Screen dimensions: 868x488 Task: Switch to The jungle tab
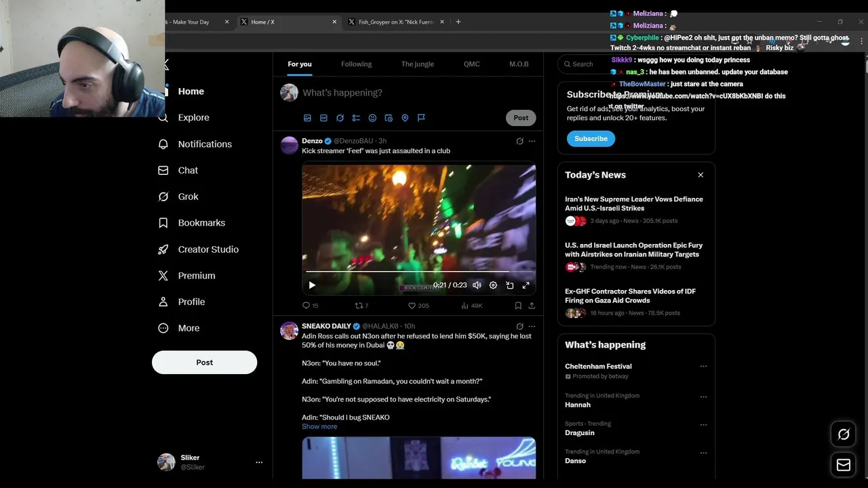tap(418, 64)
